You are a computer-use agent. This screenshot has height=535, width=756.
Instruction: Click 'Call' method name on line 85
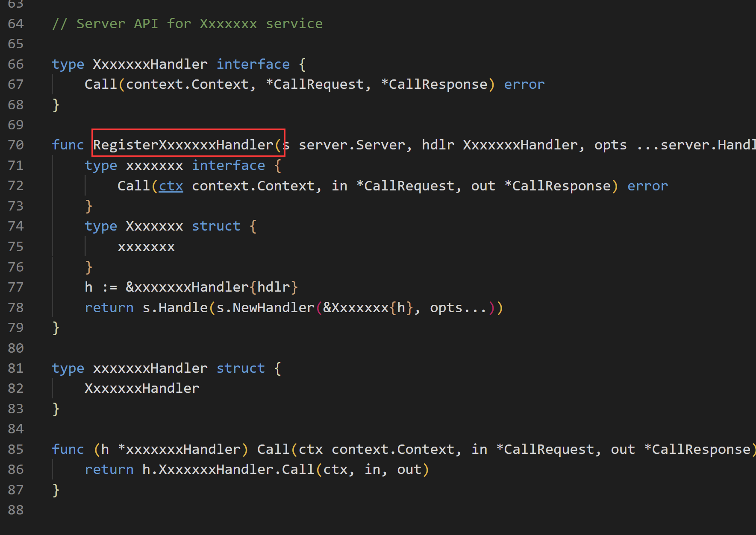coord(274,449)
